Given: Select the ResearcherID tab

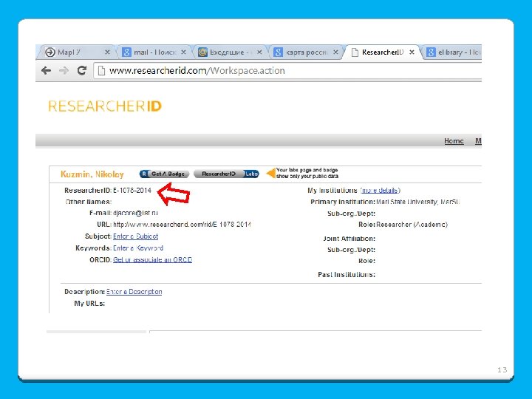Looking at the screenshot, I should coord(383,52).
